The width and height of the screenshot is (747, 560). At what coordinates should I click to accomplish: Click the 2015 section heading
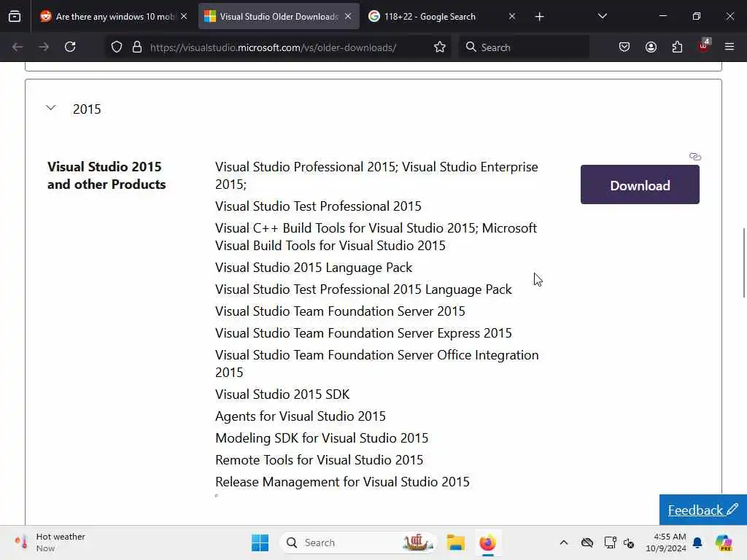pyautogui.click(x=87, y=109)
